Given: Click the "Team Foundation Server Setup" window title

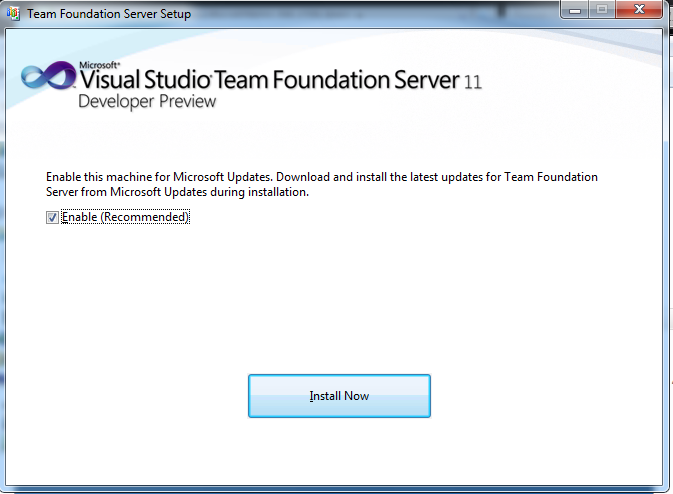Looking at the screenshot, I should 108,14.
